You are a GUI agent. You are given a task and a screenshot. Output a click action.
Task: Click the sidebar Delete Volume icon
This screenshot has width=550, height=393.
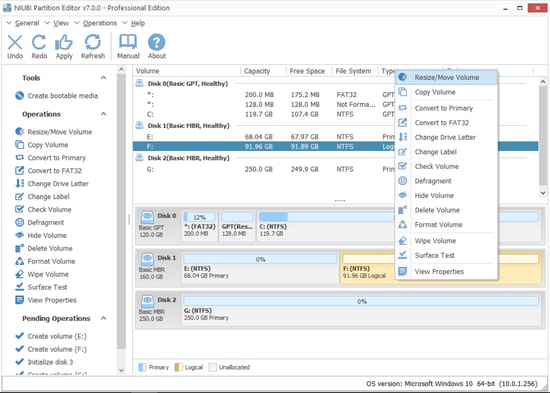(x=20, y=248)
